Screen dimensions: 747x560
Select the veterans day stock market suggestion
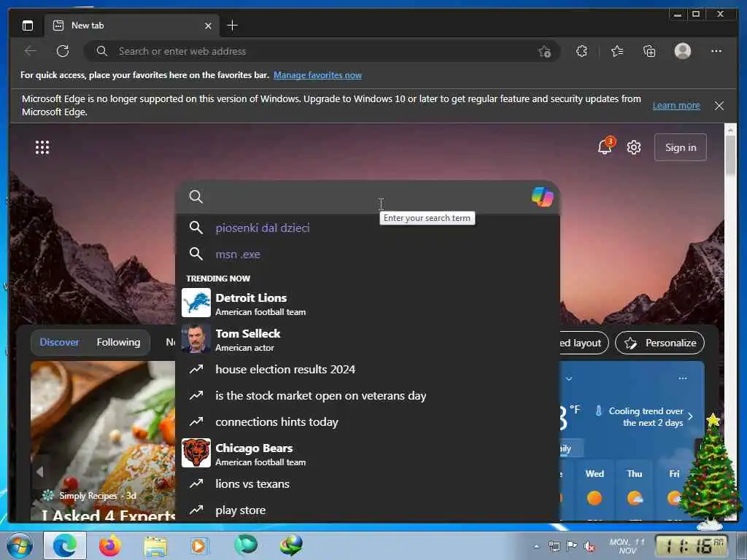click(368, 396)
